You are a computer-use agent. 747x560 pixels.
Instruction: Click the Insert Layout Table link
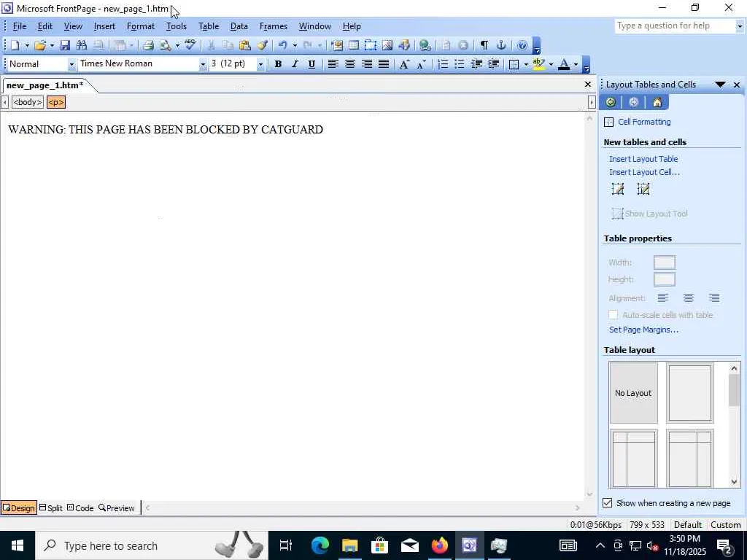(x=643, y=159)
